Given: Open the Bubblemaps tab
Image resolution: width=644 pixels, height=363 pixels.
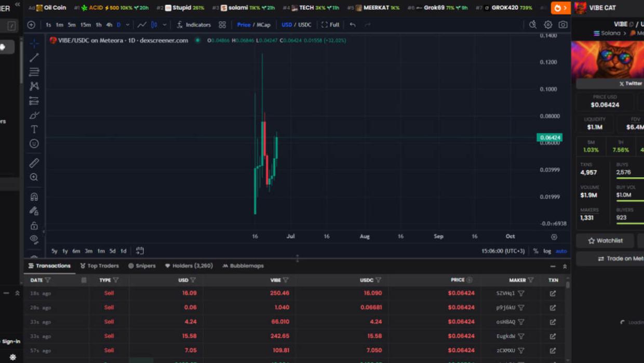Looking at the screenshot, I should click(243, 266).
